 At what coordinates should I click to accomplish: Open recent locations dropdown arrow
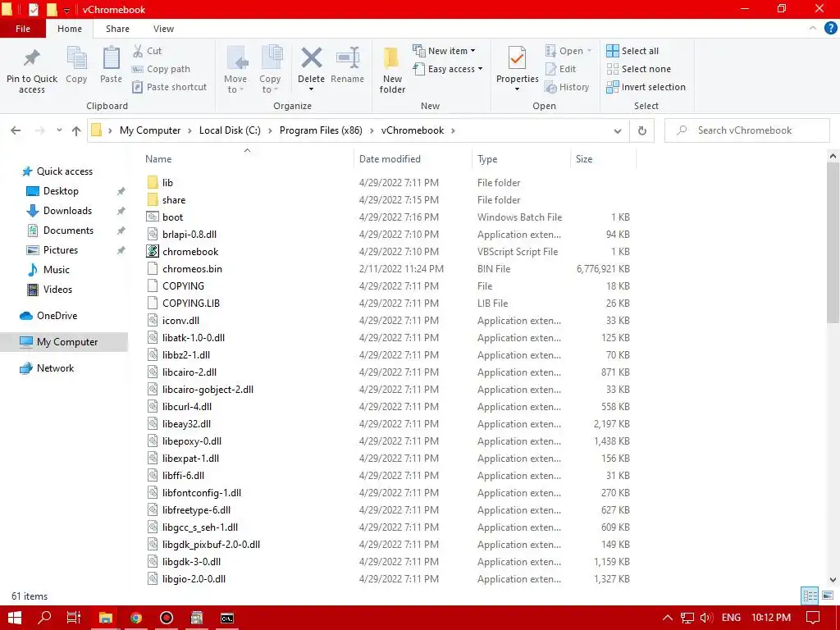click(x=59, y=130)
